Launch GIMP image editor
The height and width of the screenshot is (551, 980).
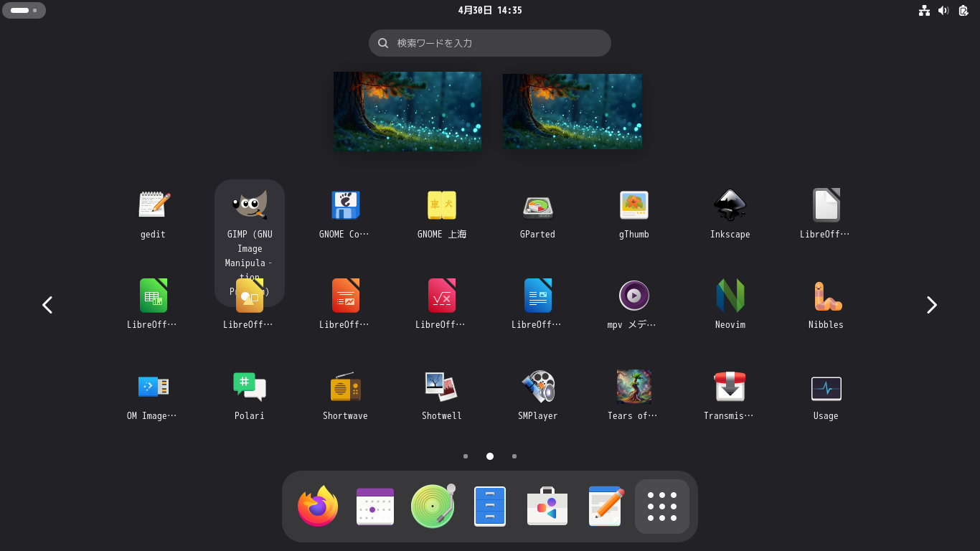click(x=250, y=206)
